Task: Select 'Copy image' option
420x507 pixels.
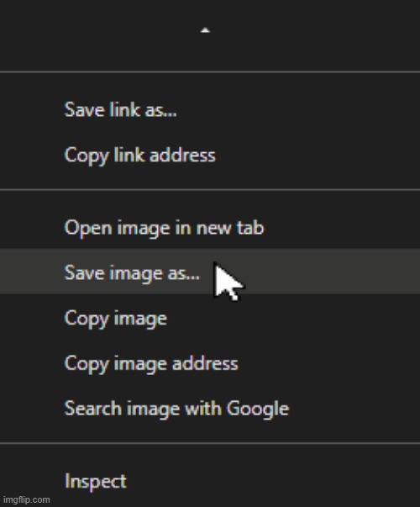Action: (x=210, y=318)
